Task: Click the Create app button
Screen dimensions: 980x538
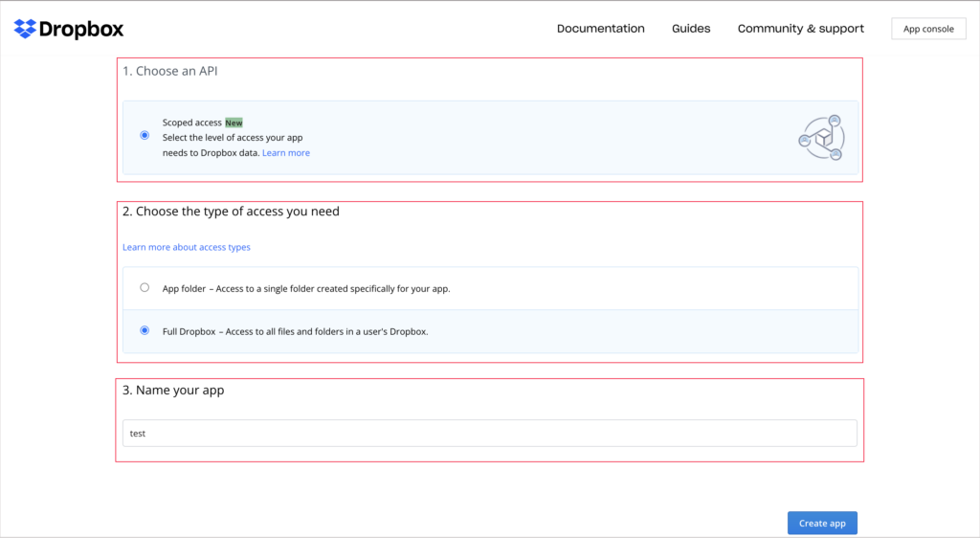Action: tap(822, 523)
